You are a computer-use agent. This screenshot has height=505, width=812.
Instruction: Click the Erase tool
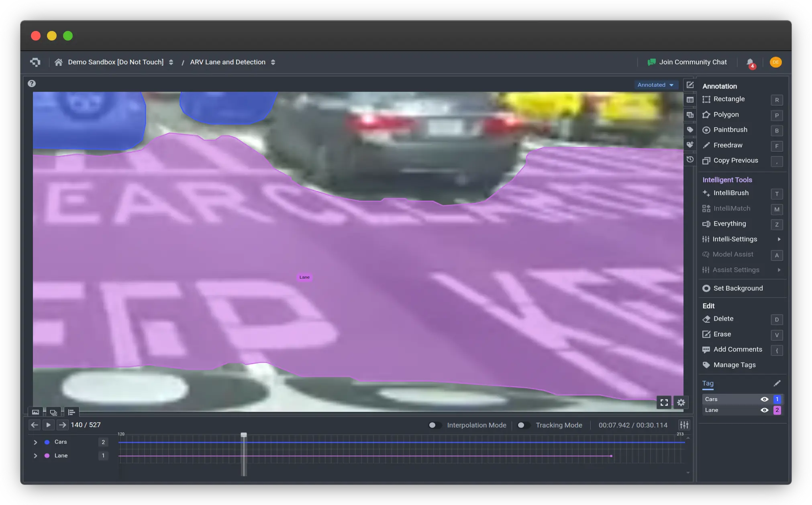[722, 334]
